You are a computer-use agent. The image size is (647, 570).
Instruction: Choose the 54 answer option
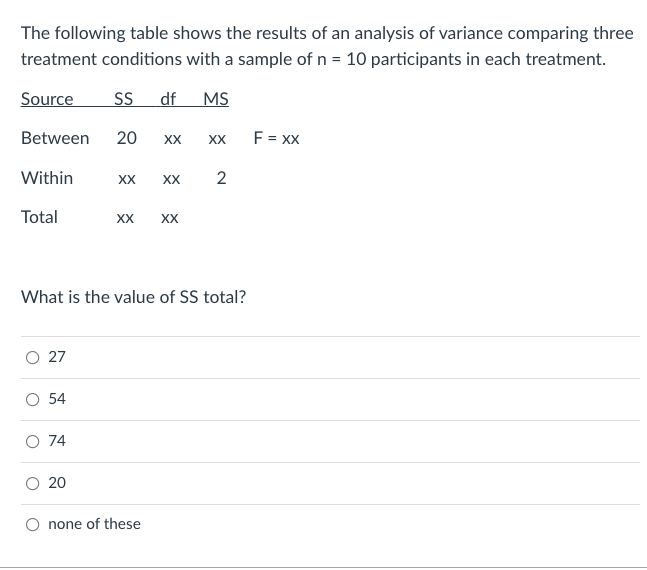click(x=33, y=399)
